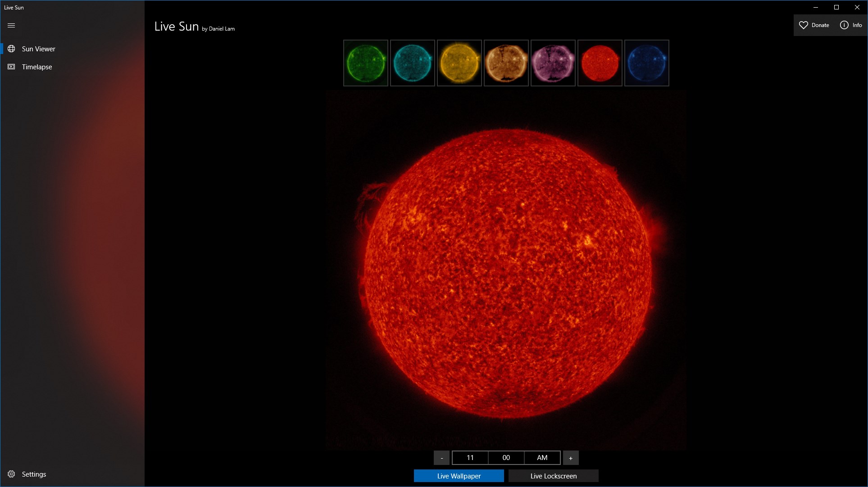Select the dark blue sun thumbnail
The image size is (868, 487).
[647, 63]
